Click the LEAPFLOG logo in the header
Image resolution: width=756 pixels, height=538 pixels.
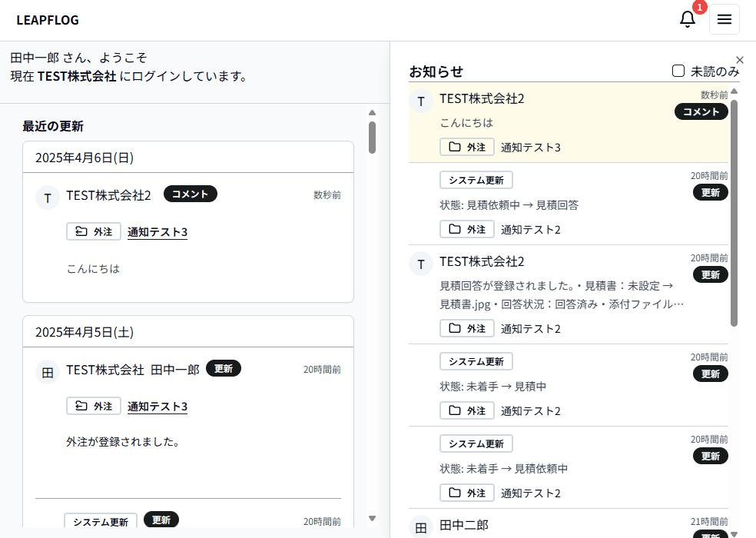[47, 20]
